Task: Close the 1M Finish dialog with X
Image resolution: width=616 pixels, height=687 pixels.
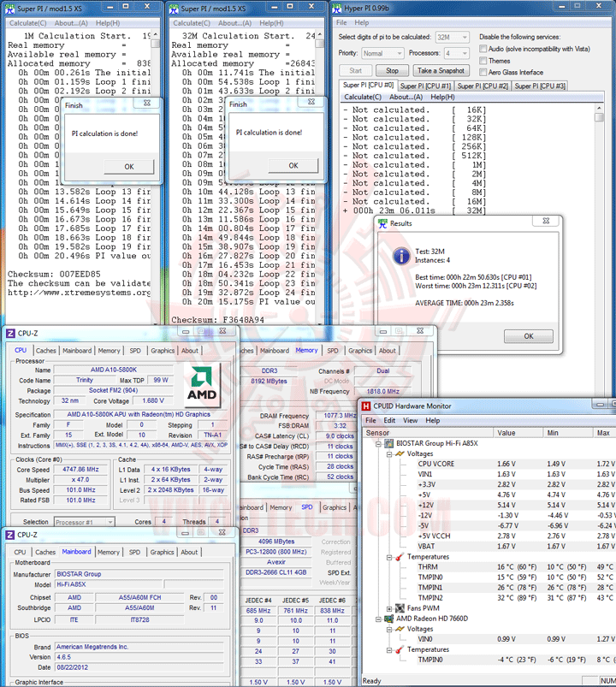Action: (x=147, y=103)
